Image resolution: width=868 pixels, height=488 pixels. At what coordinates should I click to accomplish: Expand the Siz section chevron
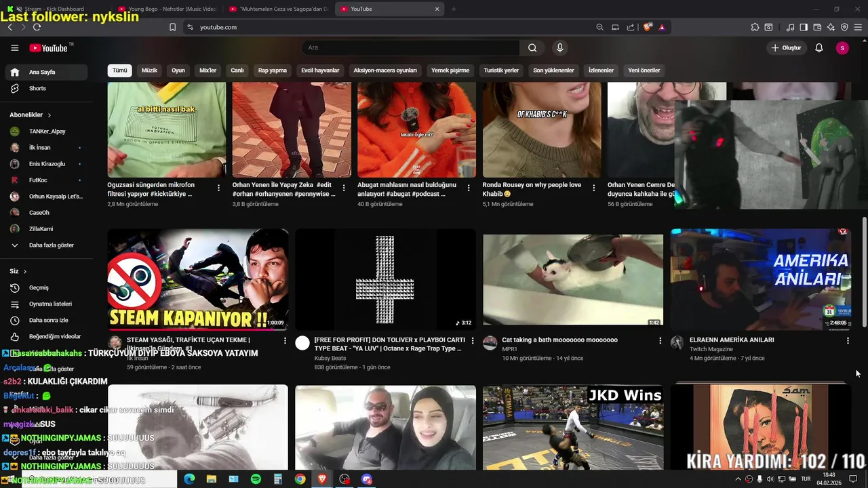[x=25, y=272]
